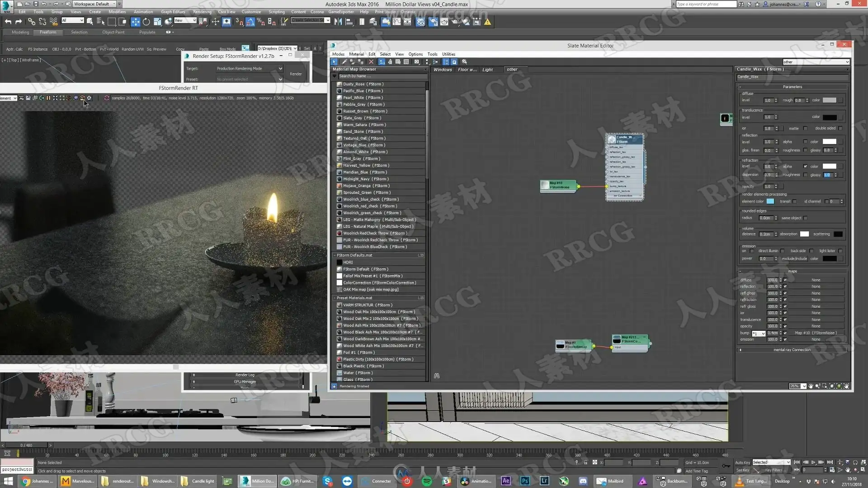This screenshot has height=488, width=868.
Task: Click the Mirror tool icon
Action: pyautogui.click(x=338, y=22)
